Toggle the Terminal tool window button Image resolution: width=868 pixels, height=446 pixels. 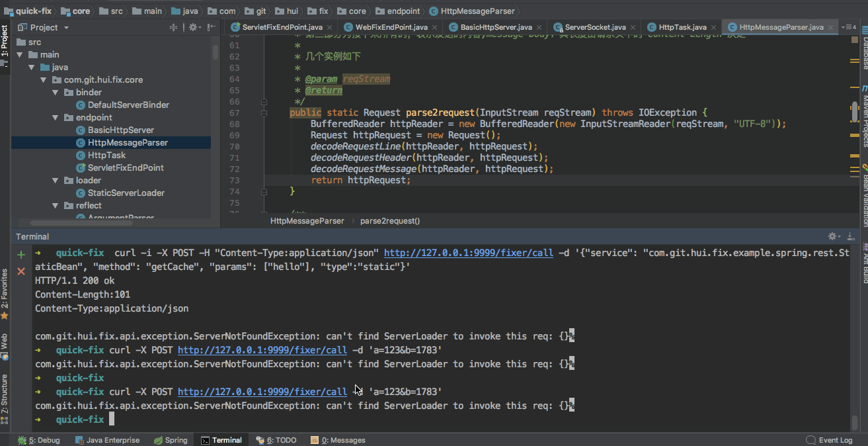[x=221, y=440]
